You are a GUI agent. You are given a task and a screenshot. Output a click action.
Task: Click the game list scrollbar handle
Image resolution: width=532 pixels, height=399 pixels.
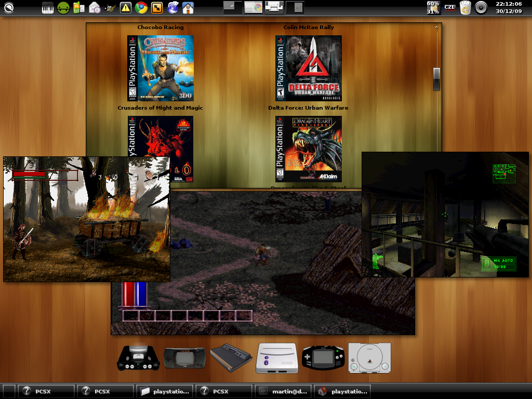point(436,79)
